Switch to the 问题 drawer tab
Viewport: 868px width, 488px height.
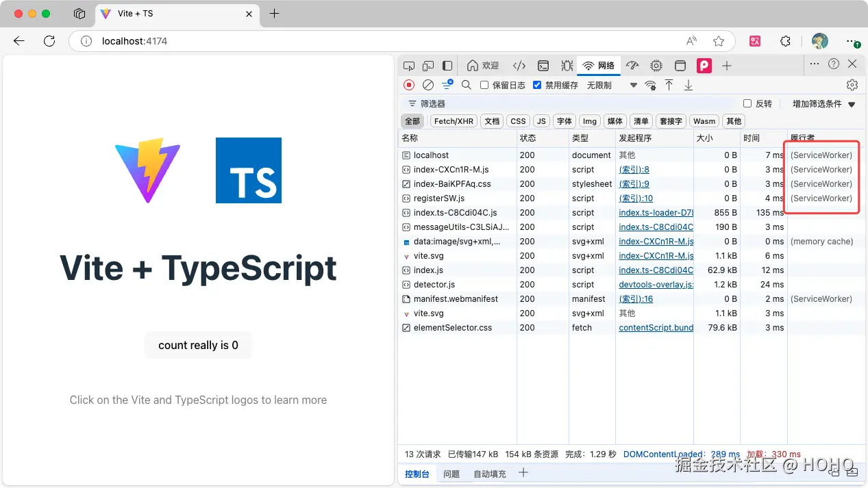[x=451, y=474]
